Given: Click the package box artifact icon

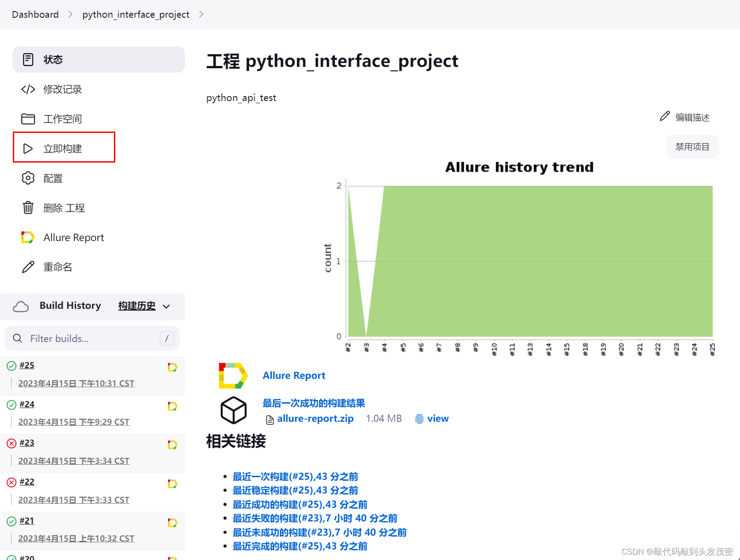Looking at the screenshot, I should click(x=234, y=410).
